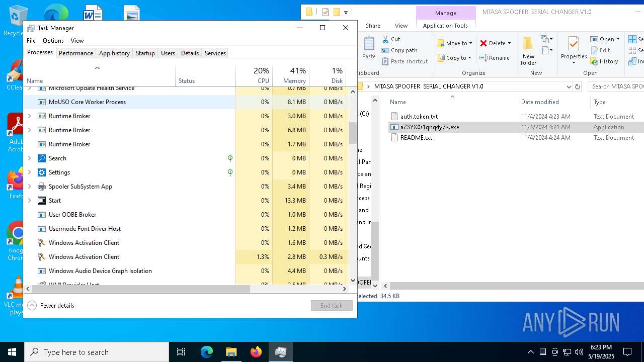The image size is (644, 362).
Task: Click Paste shortcut in ribbon
Action: point(405,61)
